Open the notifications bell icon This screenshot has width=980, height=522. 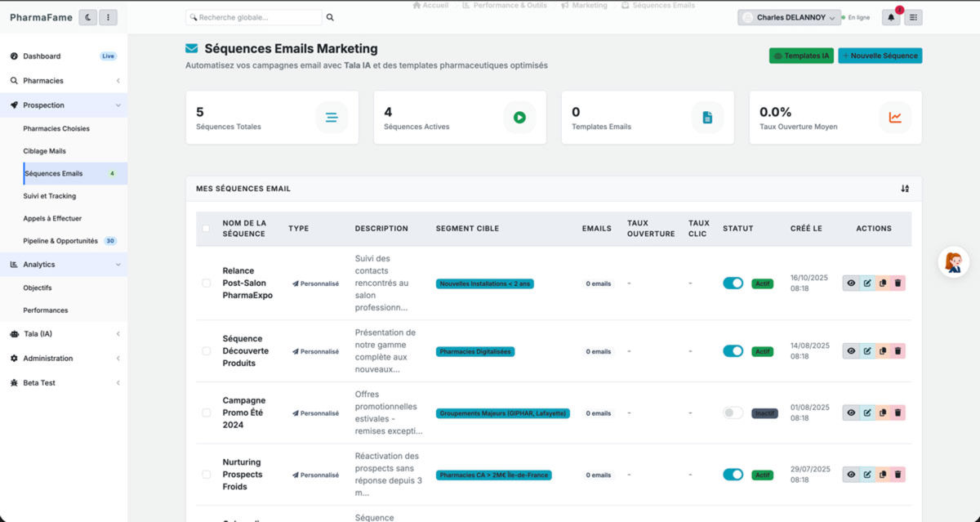[x=890, y=16]
